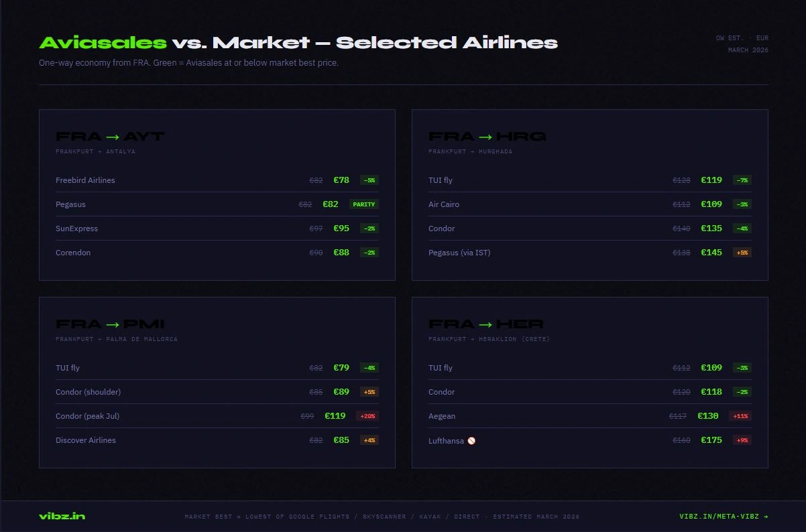Click the green arrow in FRA → HRG heading
Viewport: 806px width, 532px height.
[x=485, y=137]
